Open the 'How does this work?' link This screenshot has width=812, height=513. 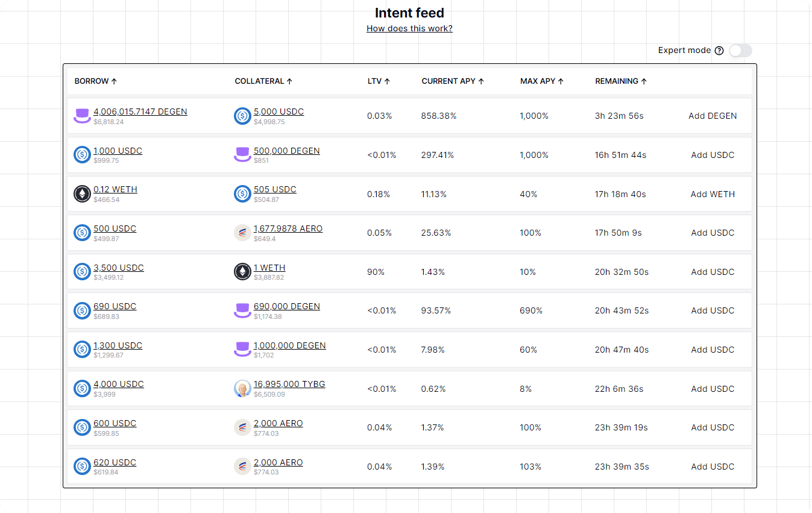click(x=409, y=28)
